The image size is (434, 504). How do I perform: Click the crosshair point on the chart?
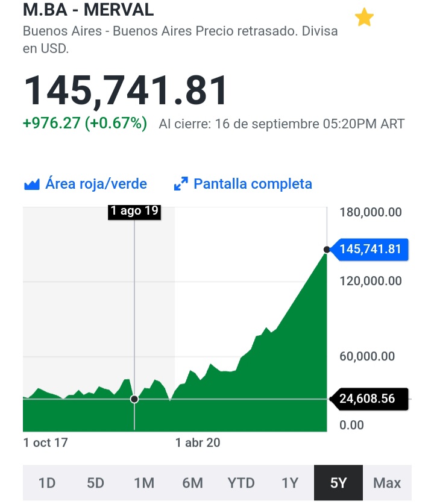134,399
